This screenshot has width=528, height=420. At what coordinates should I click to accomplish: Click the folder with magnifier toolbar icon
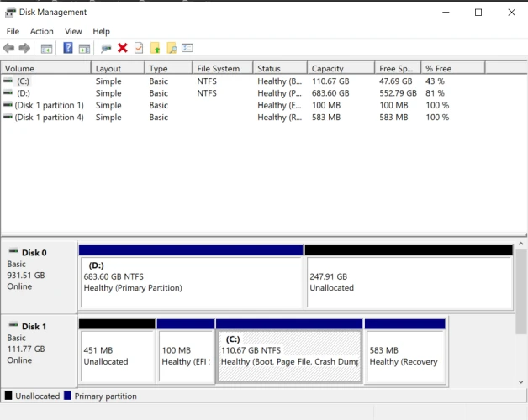pos(172,49)
